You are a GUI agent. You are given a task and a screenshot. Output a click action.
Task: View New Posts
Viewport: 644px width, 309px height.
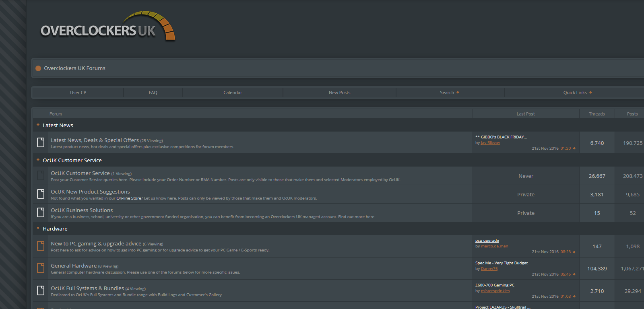click(339, 93)
